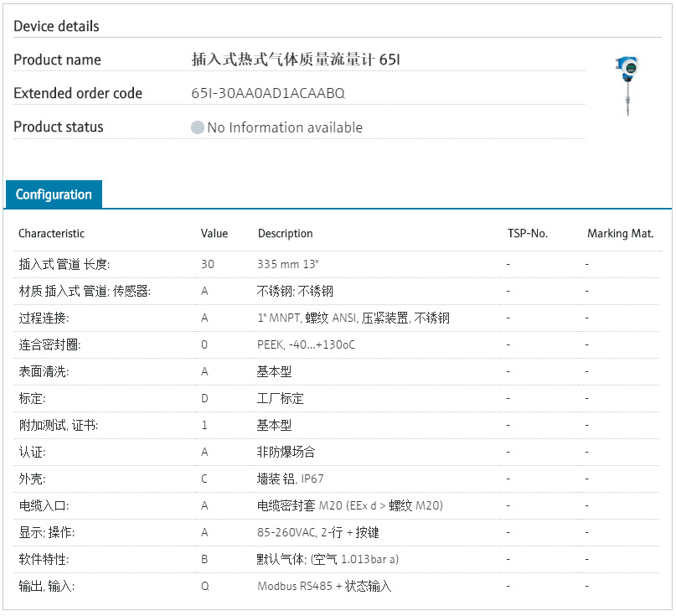
Task: Select extended order code 65I-30AA0AD1ACAABQ
Action: coord(268,93)
